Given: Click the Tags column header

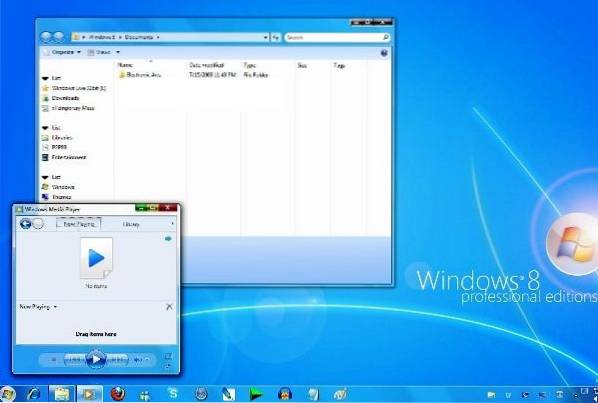Looking at the screenshot, I should (x=339, y=66).
